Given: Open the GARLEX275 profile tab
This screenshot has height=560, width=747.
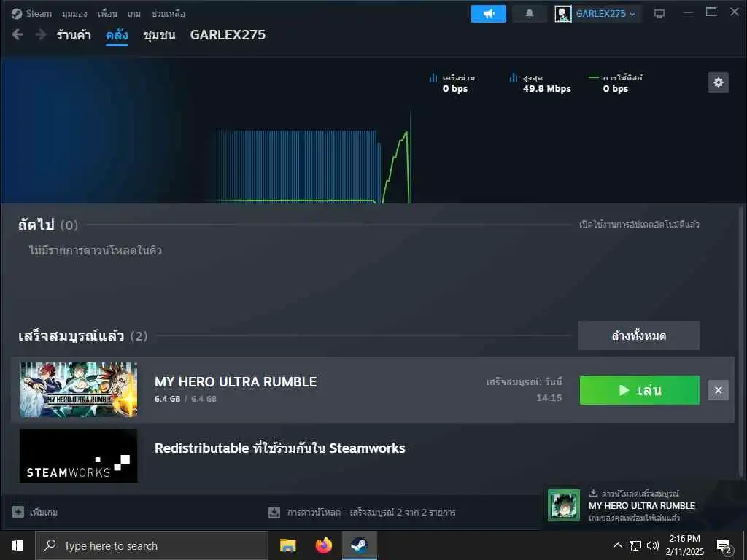Looking at the screenshot, I should 228,35.
